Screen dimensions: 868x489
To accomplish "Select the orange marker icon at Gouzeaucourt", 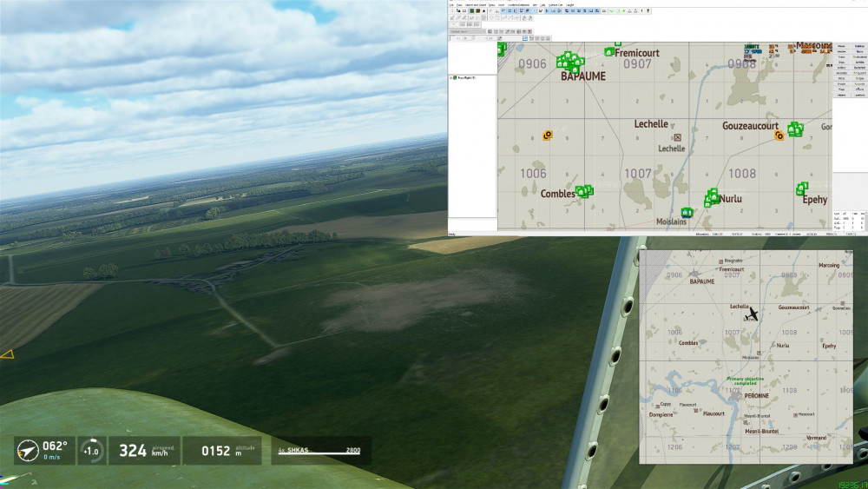I will [x=779, y=135].
